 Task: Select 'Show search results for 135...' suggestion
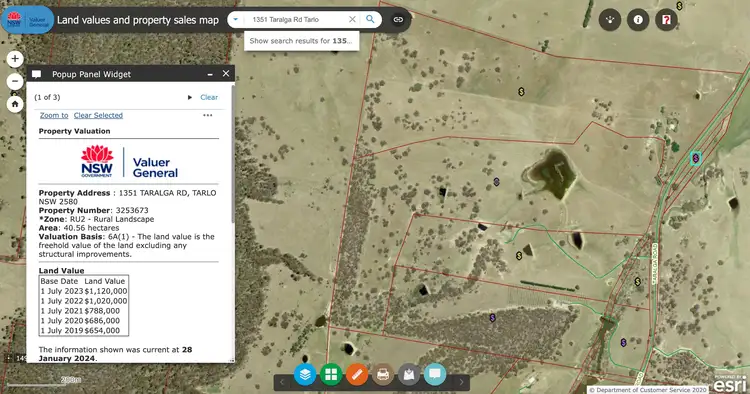(301, 41)
